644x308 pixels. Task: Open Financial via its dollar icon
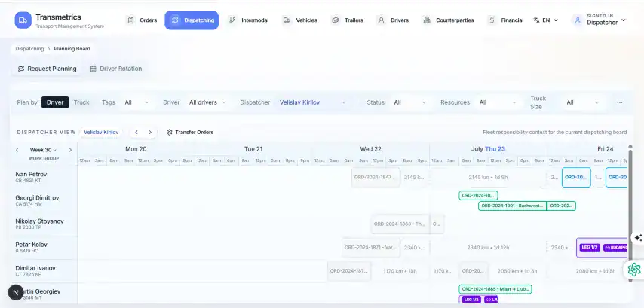492,20
